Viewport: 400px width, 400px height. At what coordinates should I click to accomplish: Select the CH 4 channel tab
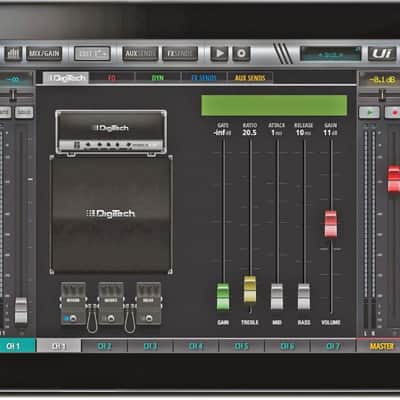pyautogui.click(x=196, y=346)
